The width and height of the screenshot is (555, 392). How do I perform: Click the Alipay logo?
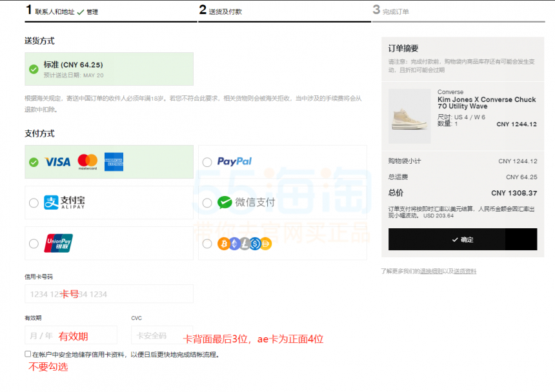[65, 202]
